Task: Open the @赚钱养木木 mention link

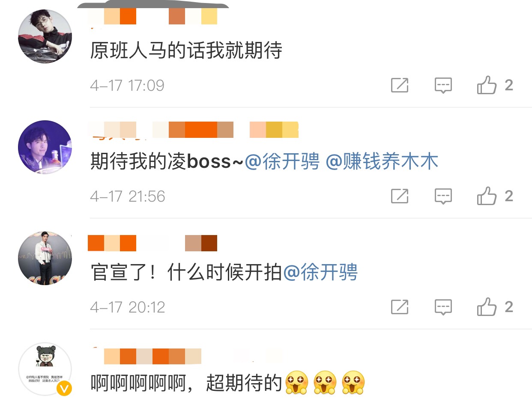Action: coord(382,162)
